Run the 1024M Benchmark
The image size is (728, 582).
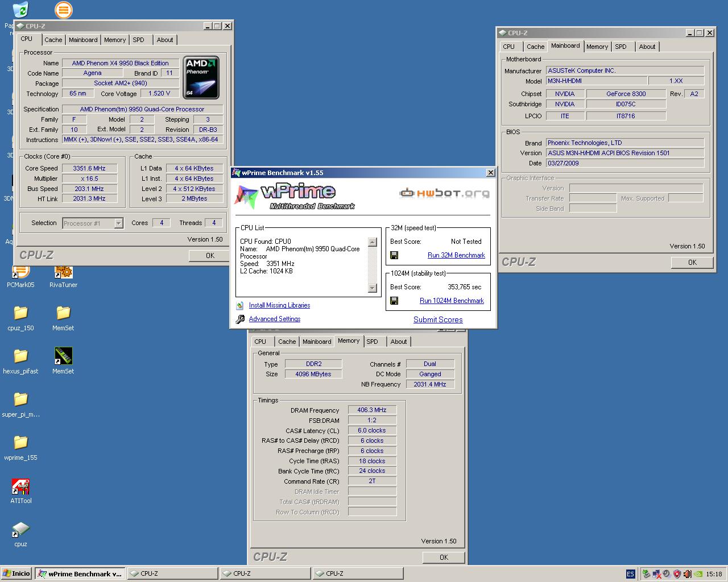(452, 301)
